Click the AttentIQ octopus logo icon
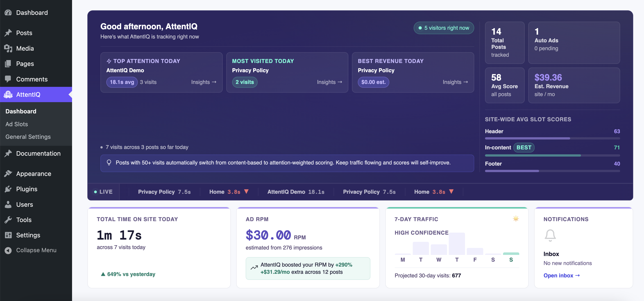 tap(8, 94)
